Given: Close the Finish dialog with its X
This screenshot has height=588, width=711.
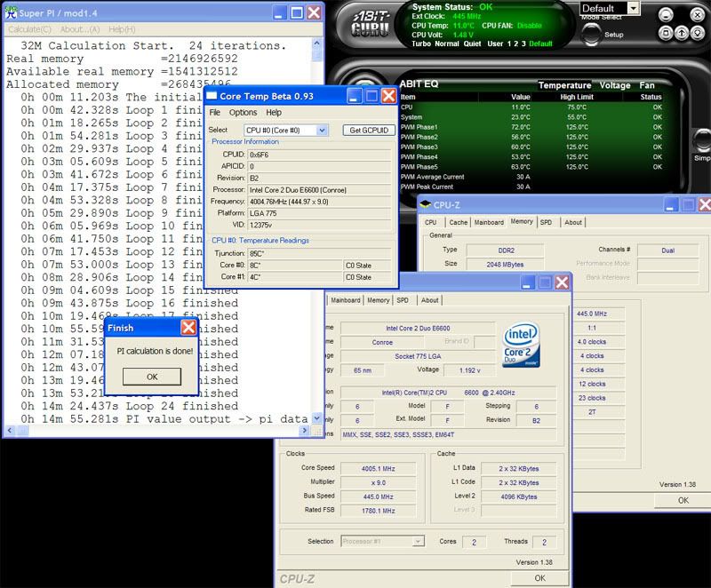Looking at the screenshot, I should [188, 328].
